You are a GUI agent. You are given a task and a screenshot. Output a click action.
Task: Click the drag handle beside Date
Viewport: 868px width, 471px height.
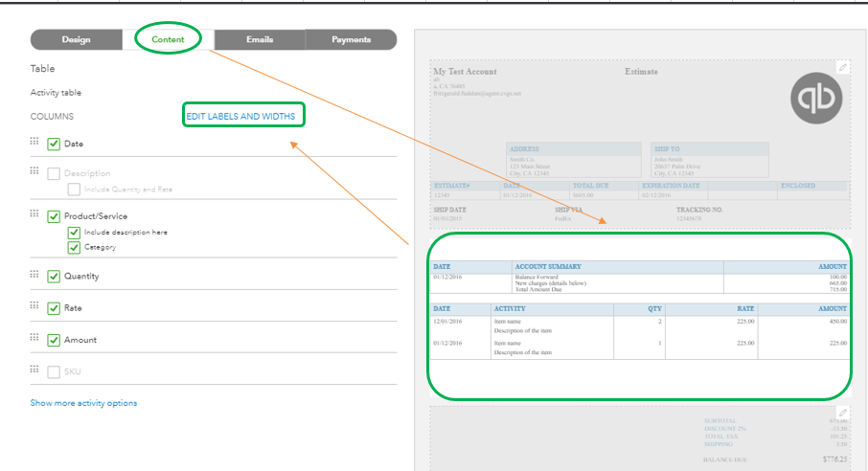click(x=34, y=141)
